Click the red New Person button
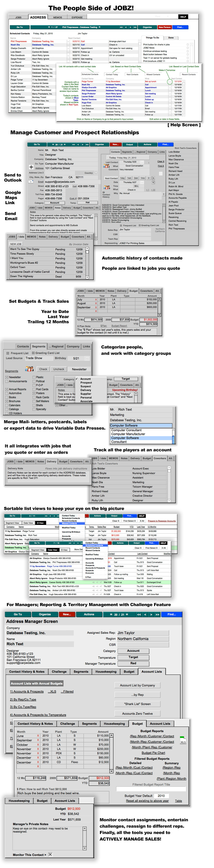The width and height of the screenshot is (214, 868). pos(164,27)
